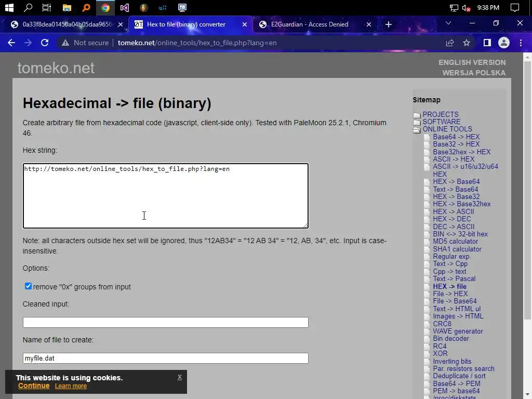The height and width of the screenshot is (399, 532).
Task: Switch to the 0a33f8dea01450a04b05 tab
Action: pos(66,24)
